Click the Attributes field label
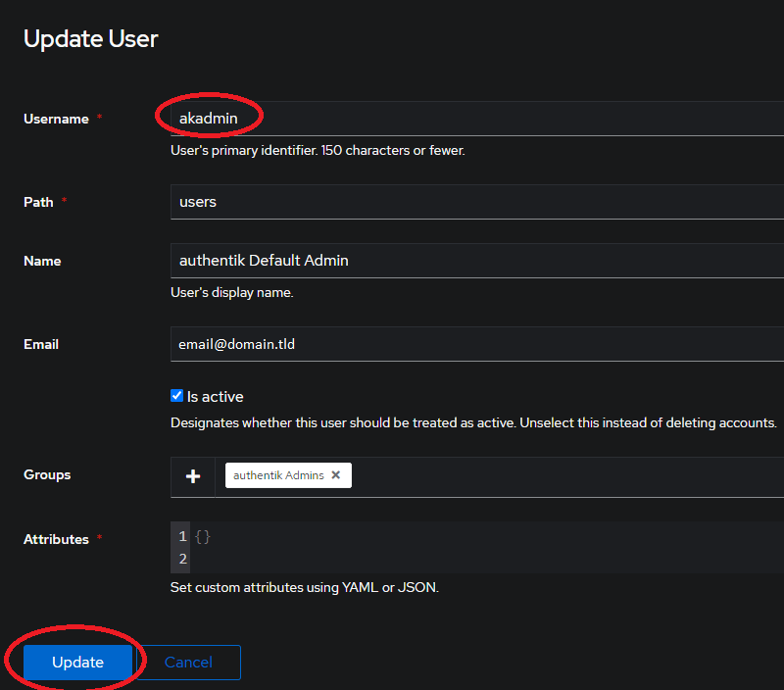The width and height of the screenshot is (784, 690). 56,539
